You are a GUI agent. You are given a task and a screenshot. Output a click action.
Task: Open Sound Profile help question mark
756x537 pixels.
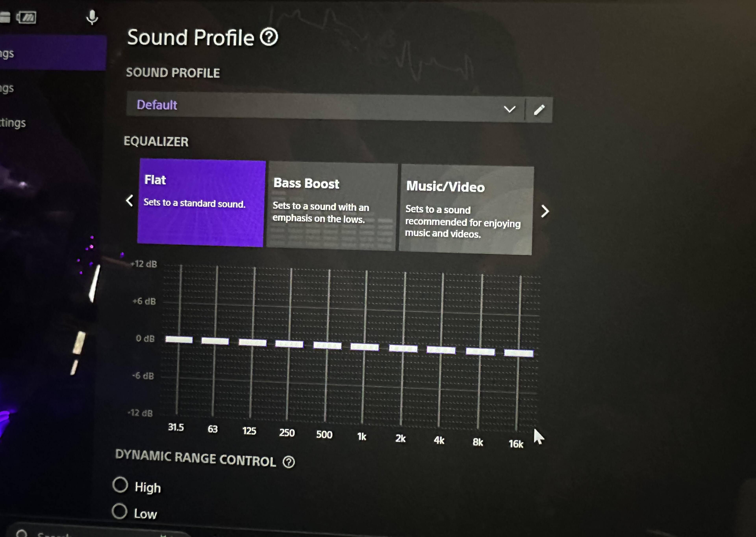[x=269, y=37]
